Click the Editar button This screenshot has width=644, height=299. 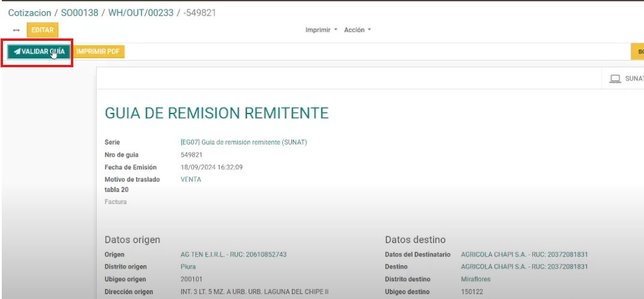pos(42,30)
